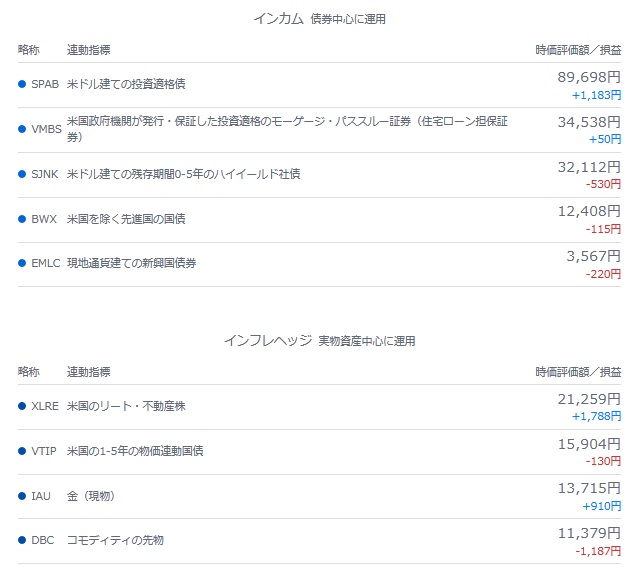Click the dark blue dot beside IAU
635x577 pixels.
click(22, 496)
